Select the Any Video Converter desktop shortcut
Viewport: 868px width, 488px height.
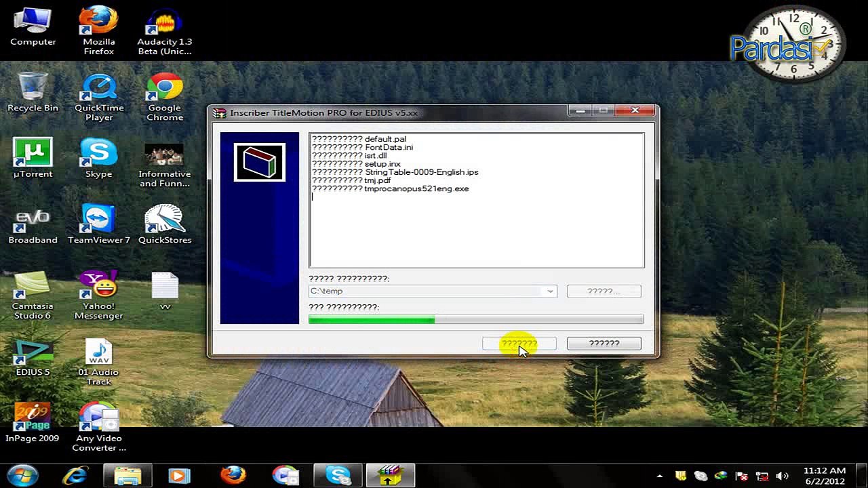click(x=98, y=428)
